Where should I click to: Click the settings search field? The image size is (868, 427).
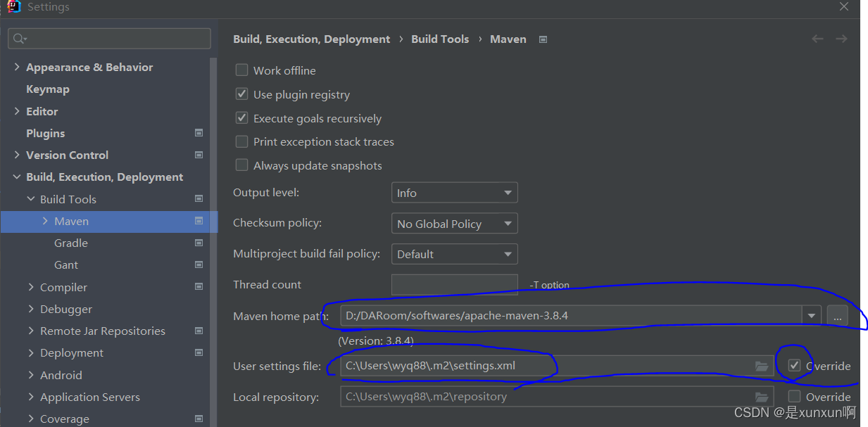pyautogui.click(x=109, y=39)
